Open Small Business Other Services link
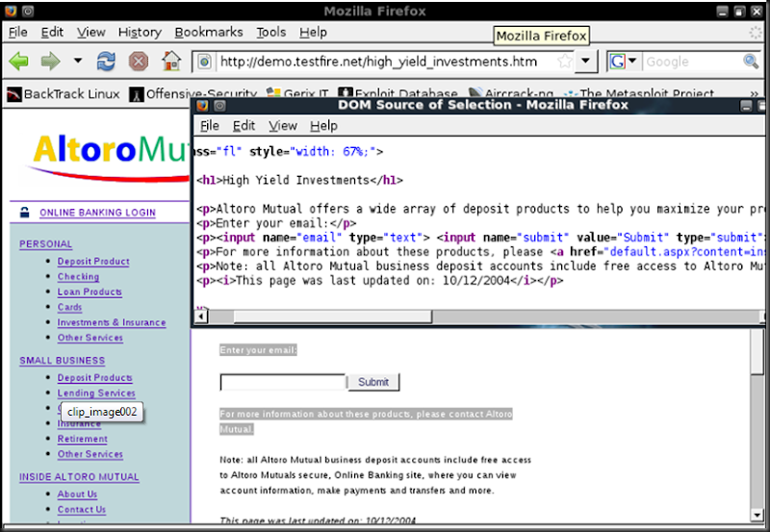This screenshot has width=770, height=532. coord(90,454)
